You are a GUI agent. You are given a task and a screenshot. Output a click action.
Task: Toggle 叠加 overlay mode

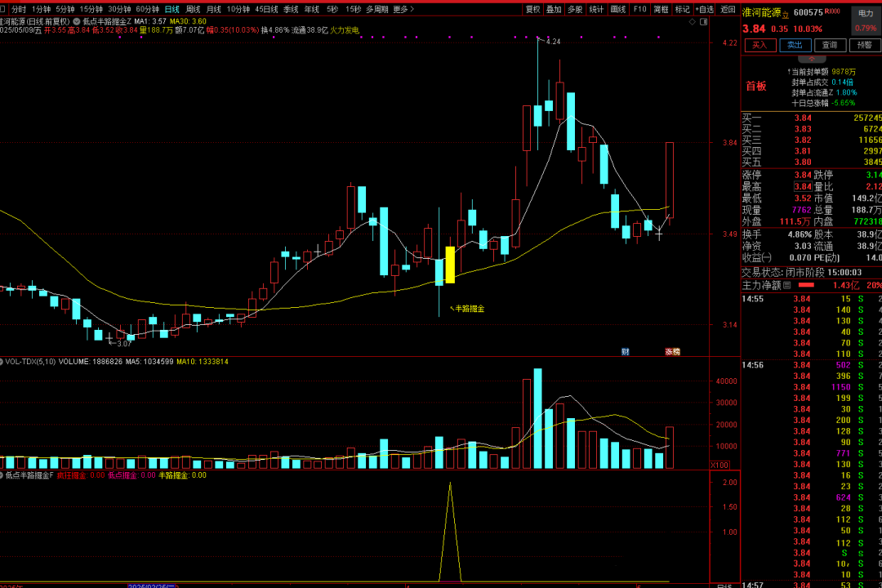554,9
